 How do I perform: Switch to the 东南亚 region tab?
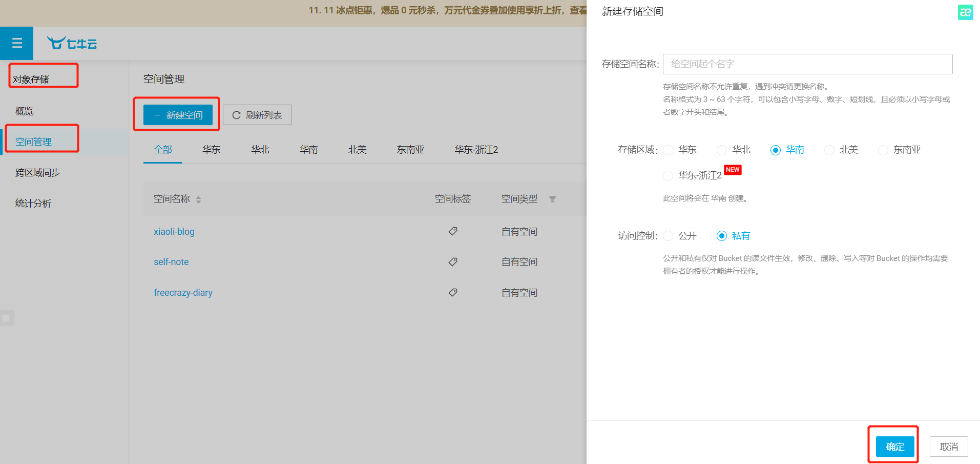[x=410, y=150]
